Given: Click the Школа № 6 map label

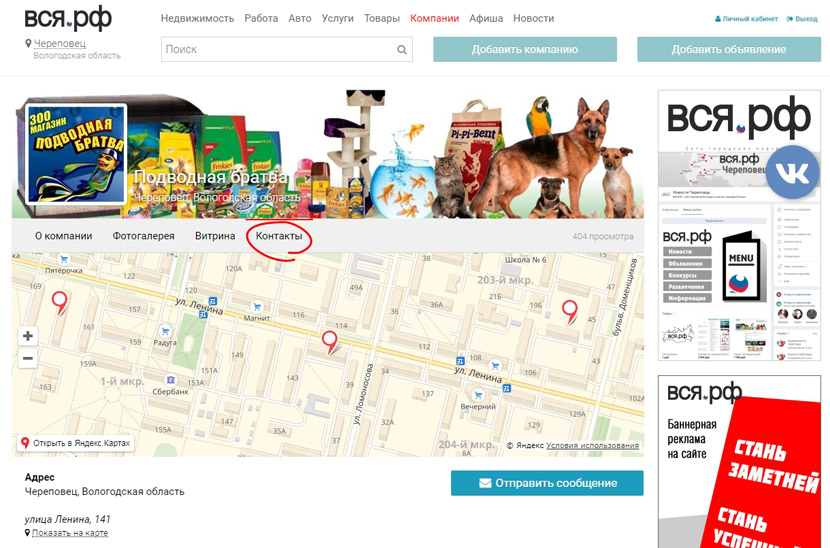Looking at the screenshot, I should tap(525, 259).
